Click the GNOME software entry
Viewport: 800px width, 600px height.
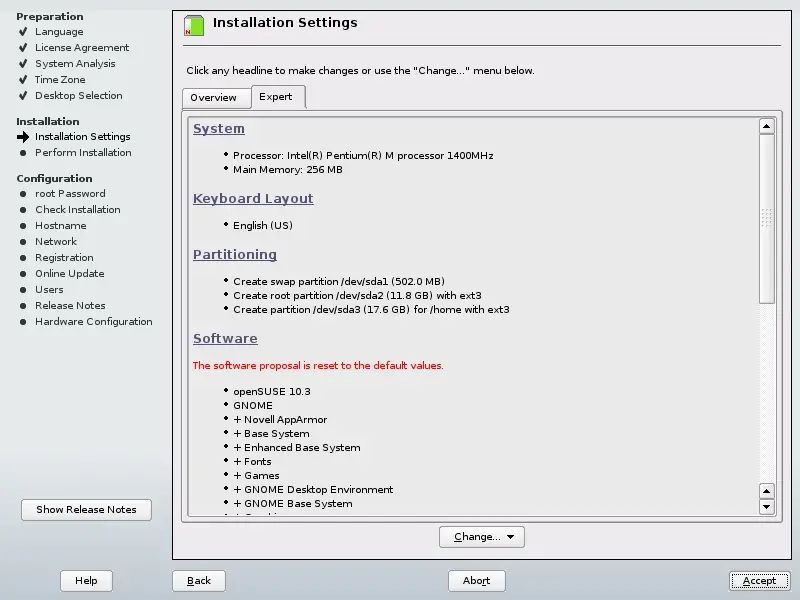click(253, 406)
